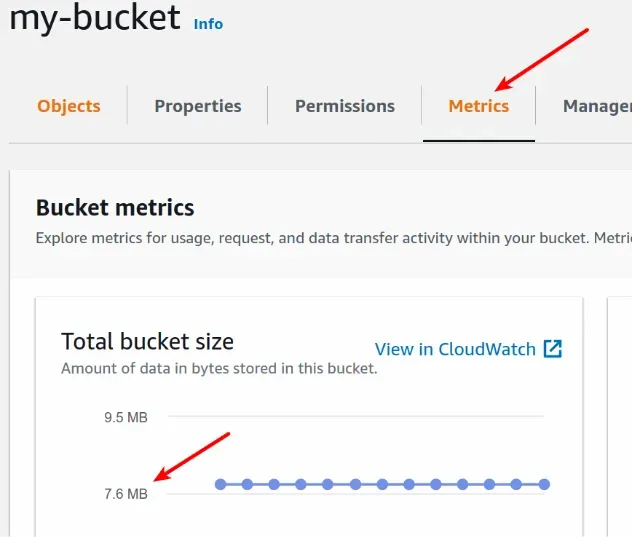Open the Info link next to my-bucket
This screenshot has height=539, width=632.
coord(208,23)
